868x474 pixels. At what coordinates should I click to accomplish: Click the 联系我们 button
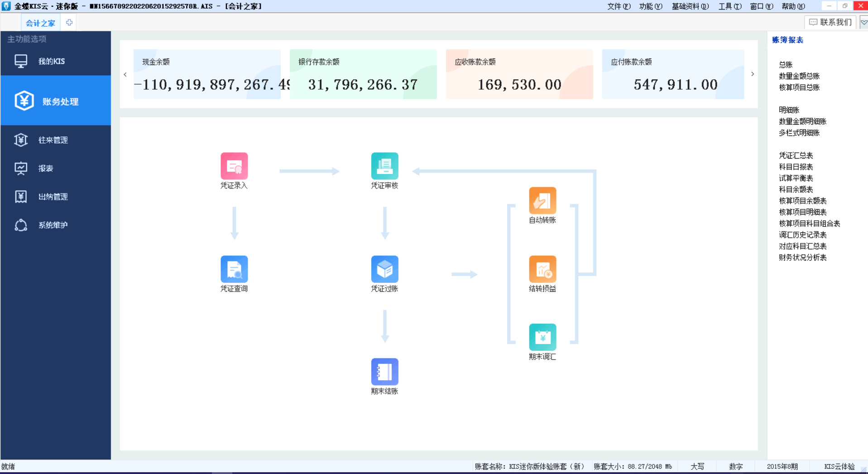coord(830,22)
